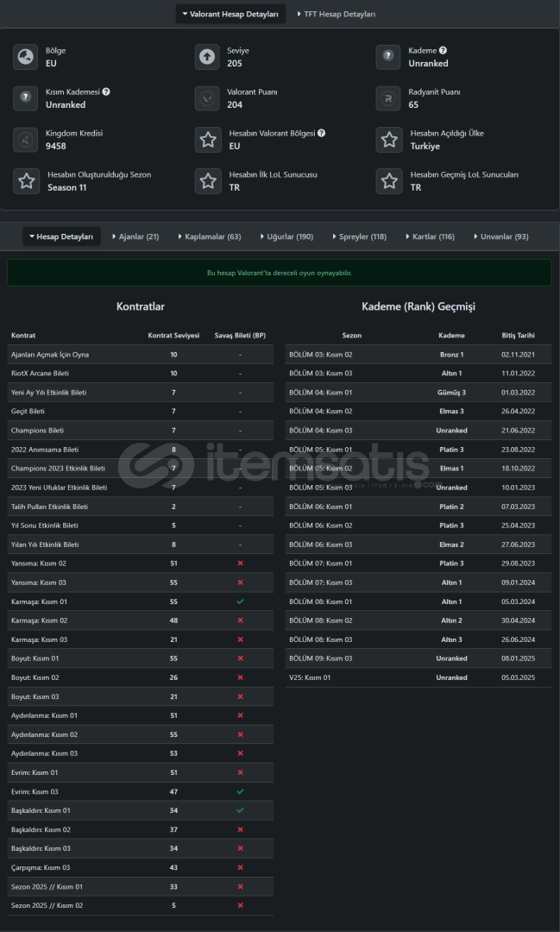Open the Hesap Detayları tab
This screenshot has height=932, width=560.
pyautogui.click(x=62, y=236)
